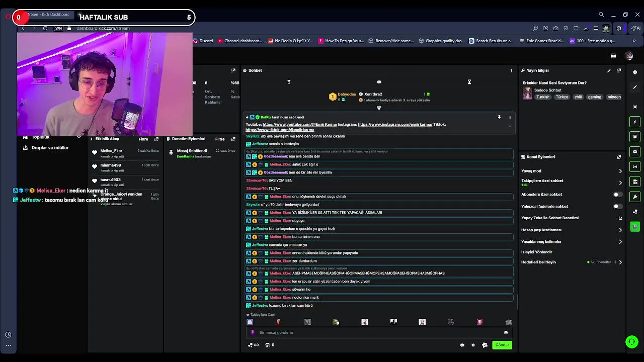
Task: Open Epic Games Store bookmark
Action: tap(541, 41)
